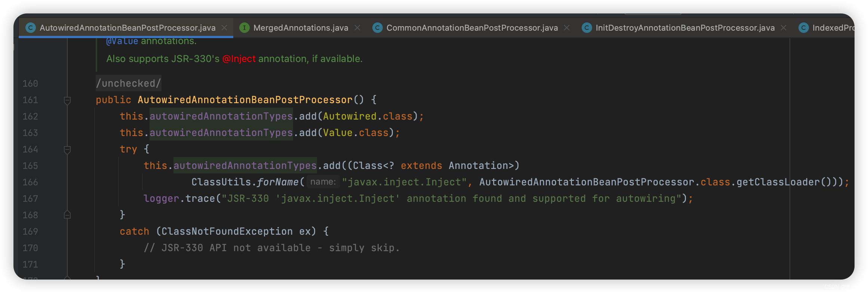The width and height of the screenshot is (868, 293).
Task: Click the name: parameter hint
Action: click(323, 182)
